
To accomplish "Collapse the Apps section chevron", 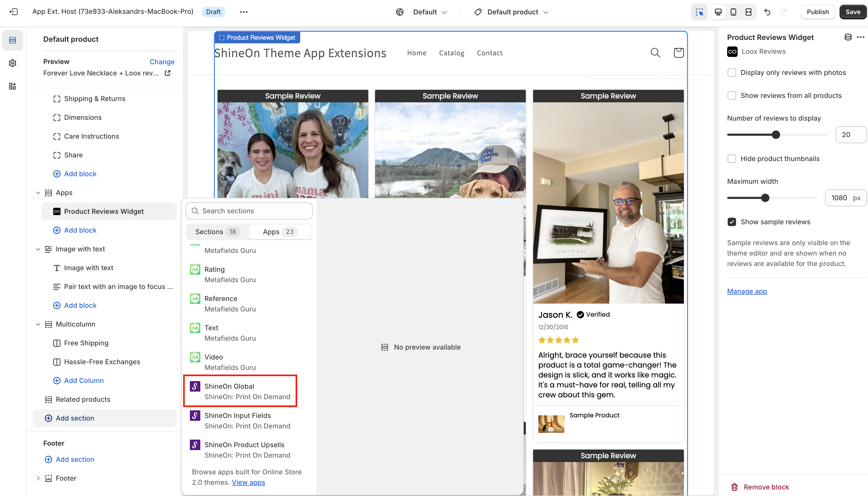I will pyautogui.click(x=38, y=193).
